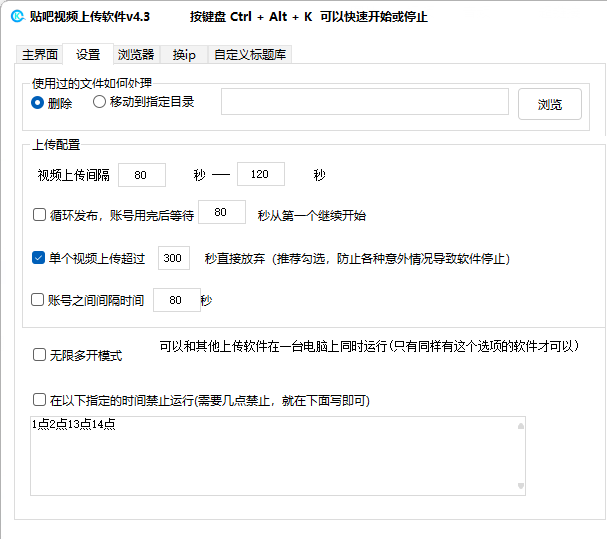Image resolution: width=607 pixels, height=539 pixels.
Task: Click the 视频上传间隔 label
Action: 74,175
